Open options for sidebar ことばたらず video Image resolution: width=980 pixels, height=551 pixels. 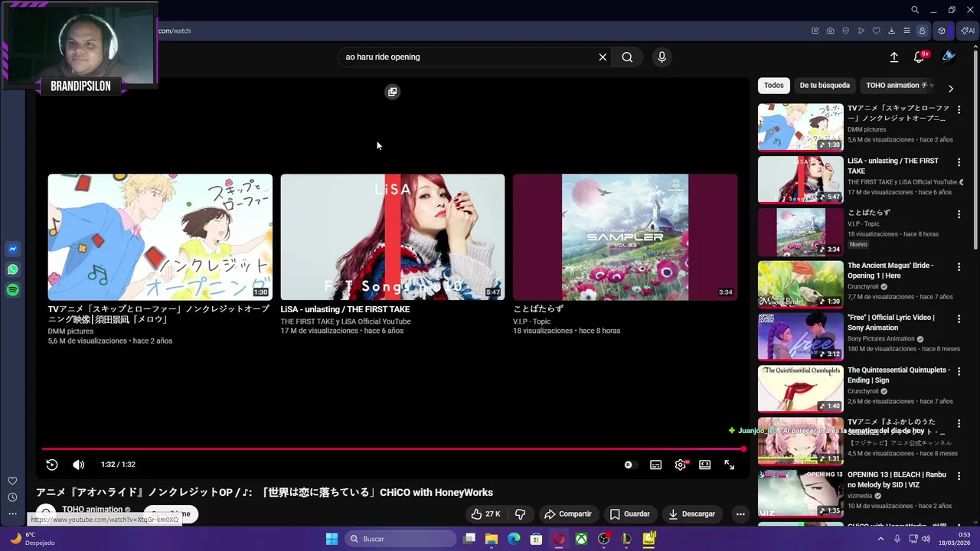coord(959,214)
